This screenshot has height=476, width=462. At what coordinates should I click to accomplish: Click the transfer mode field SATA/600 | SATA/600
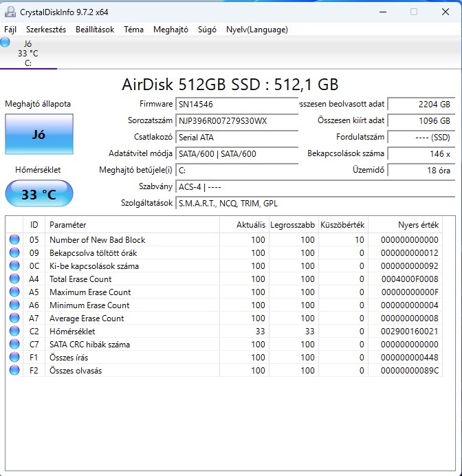point(237,154)
